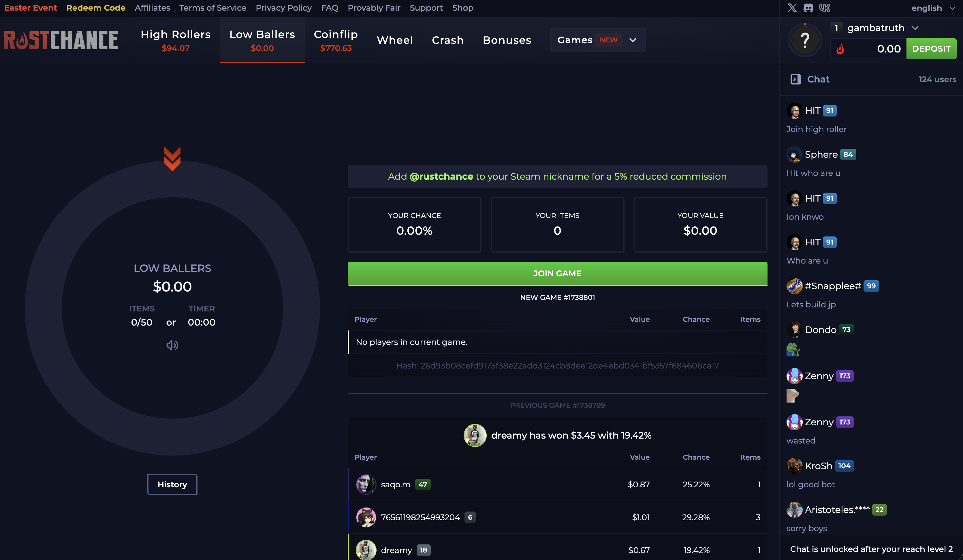Click the RustChance logo
The width and height of the screenshot is (963, 560).
point(61,40)
